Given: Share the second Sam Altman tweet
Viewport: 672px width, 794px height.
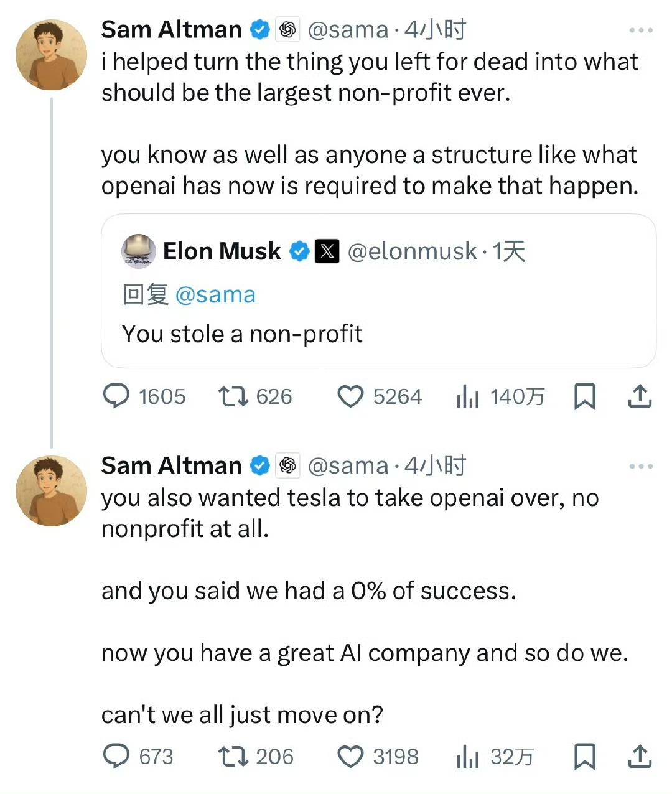Looking at the screenshot, I should tap(639, 757).
